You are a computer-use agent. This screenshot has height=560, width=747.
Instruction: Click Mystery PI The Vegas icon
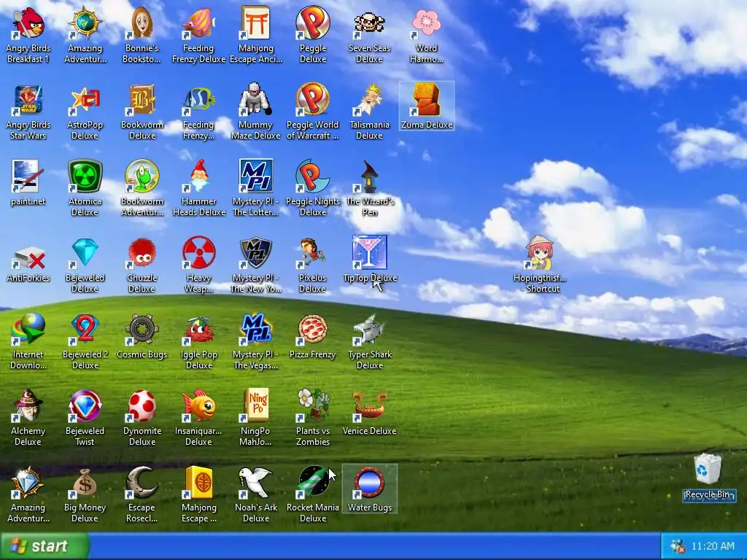(255, 330)
